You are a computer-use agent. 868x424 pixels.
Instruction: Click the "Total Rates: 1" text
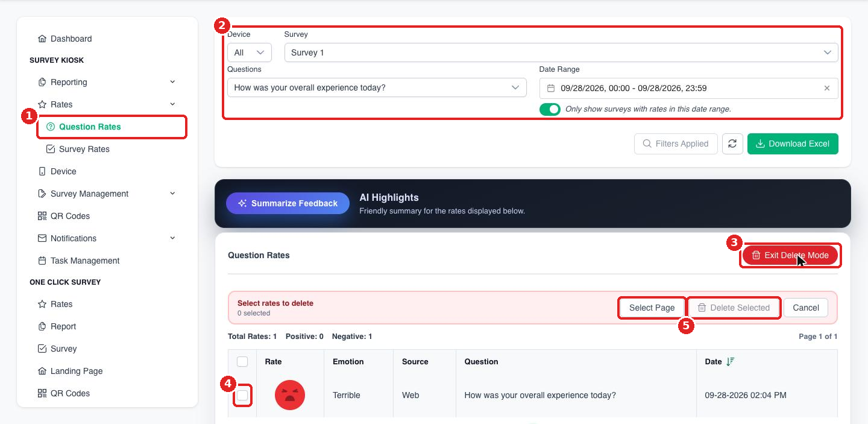pyautogui.click(x=253, y=337)
